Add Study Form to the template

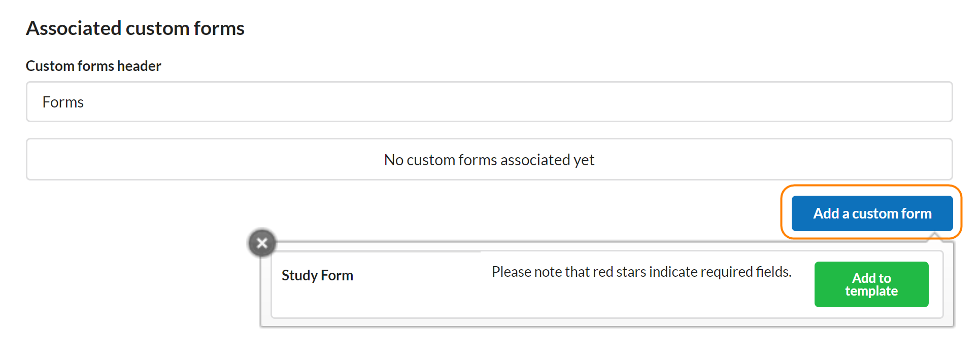pos(871,284)
